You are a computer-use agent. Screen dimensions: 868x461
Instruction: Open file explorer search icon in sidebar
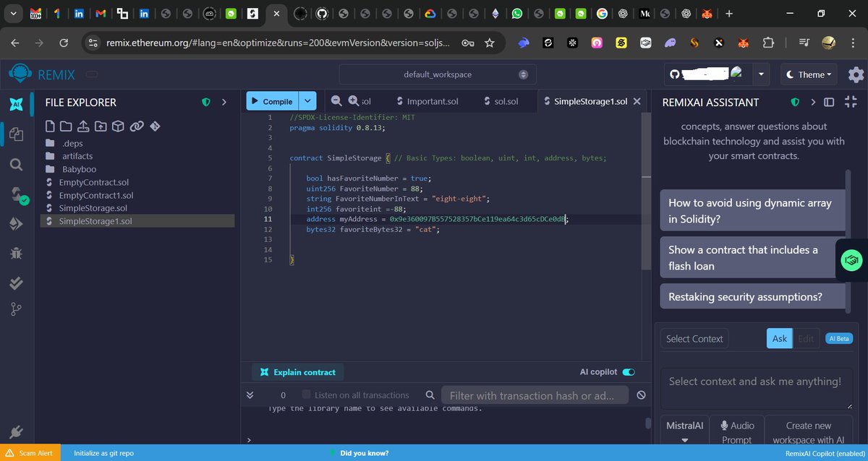[x=16, y=164]
